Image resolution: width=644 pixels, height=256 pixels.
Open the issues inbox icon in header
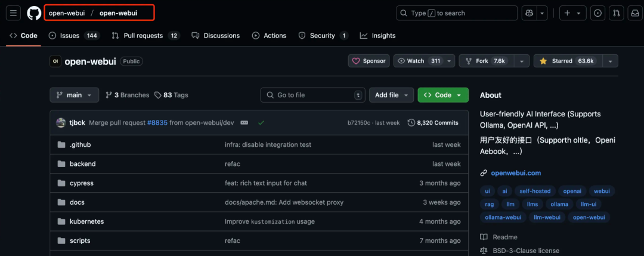tap(598, 13)
